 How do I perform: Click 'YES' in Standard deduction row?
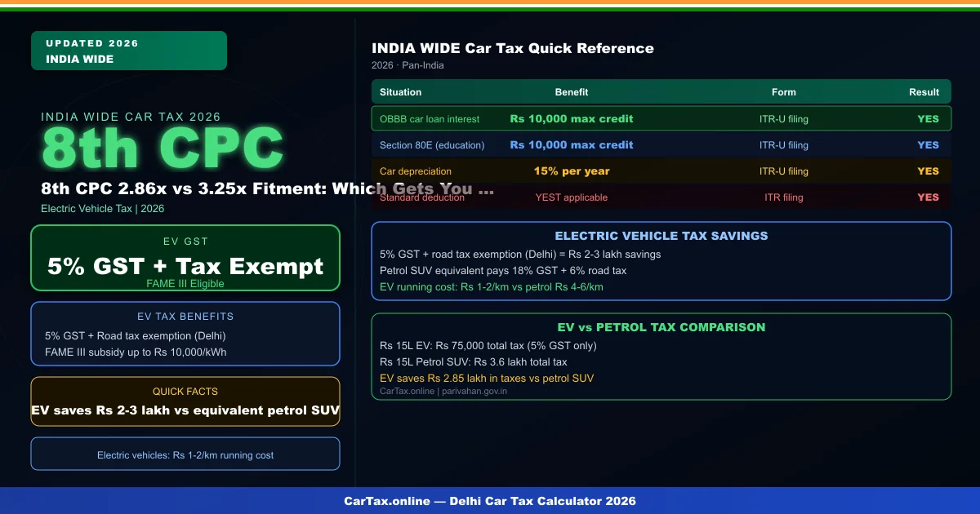pos(929,197)
